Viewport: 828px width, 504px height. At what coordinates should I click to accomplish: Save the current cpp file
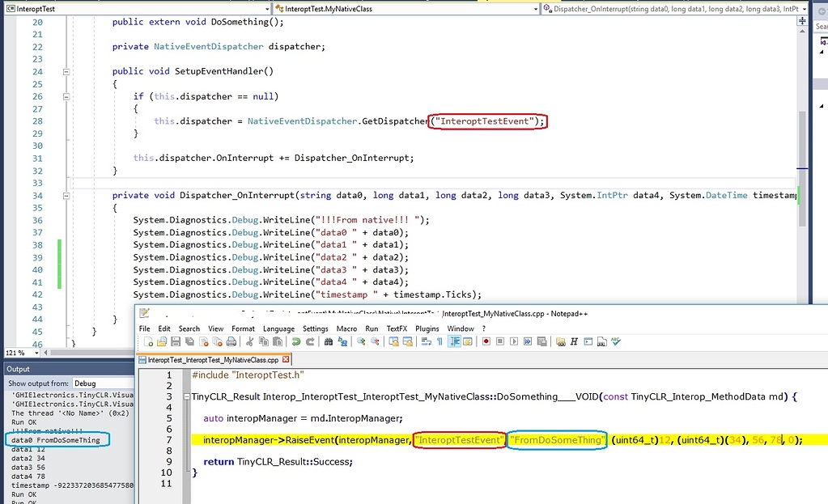pyautogui.click(x=176, y=342)
